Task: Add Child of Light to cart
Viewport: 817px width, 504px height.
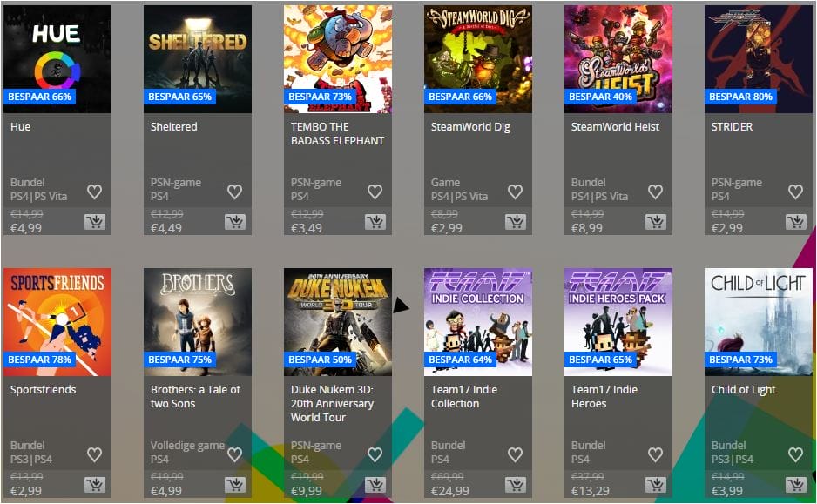Action: (795, 485)
